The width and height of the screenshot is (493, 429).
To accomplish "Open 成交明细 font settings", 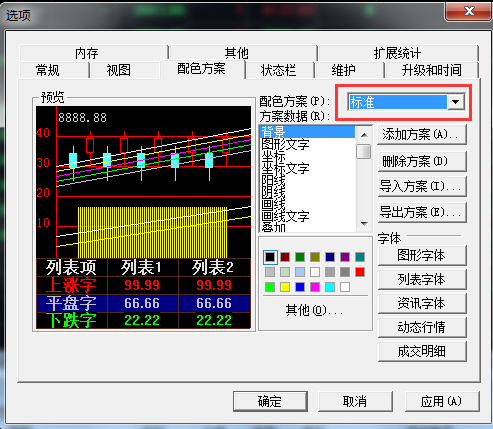I will [421, 351].
